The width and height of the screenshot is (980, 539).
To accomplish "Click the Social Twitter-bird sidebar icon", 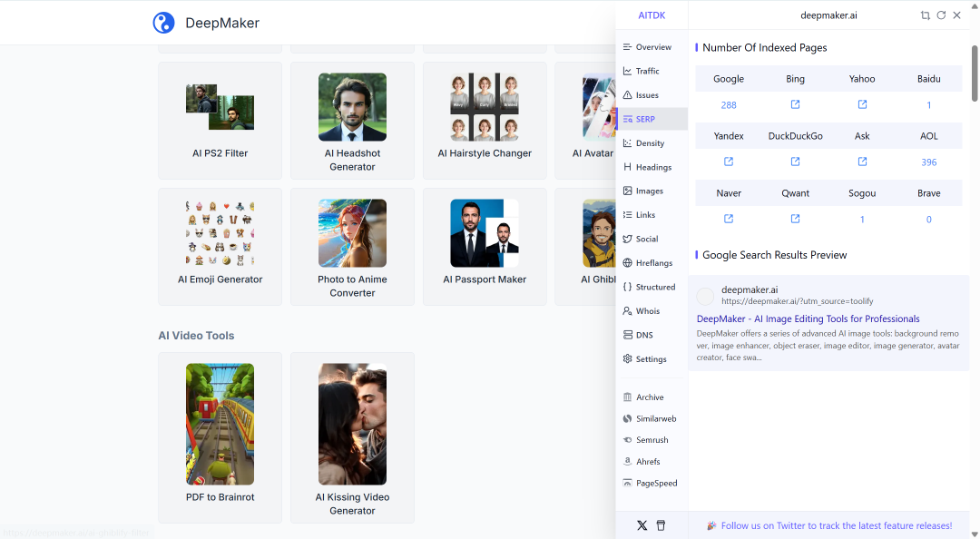I will 628,239.
